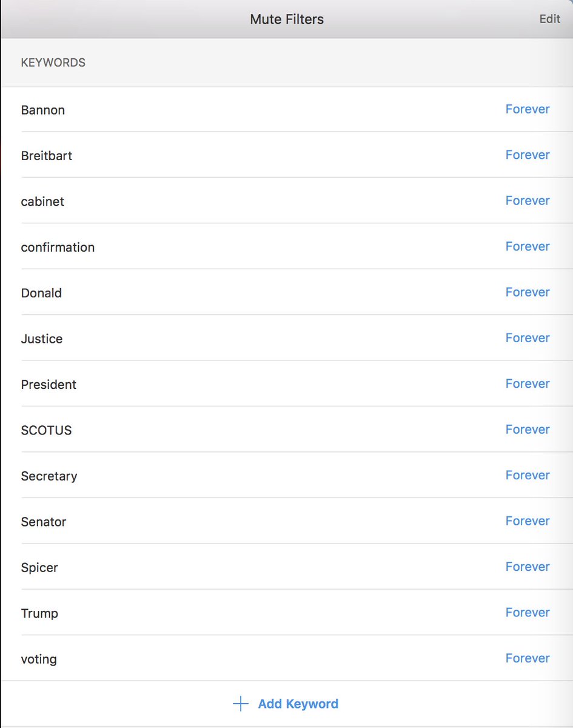
Task: Adjust the Secretary filter duration
Action: [528, 476]
